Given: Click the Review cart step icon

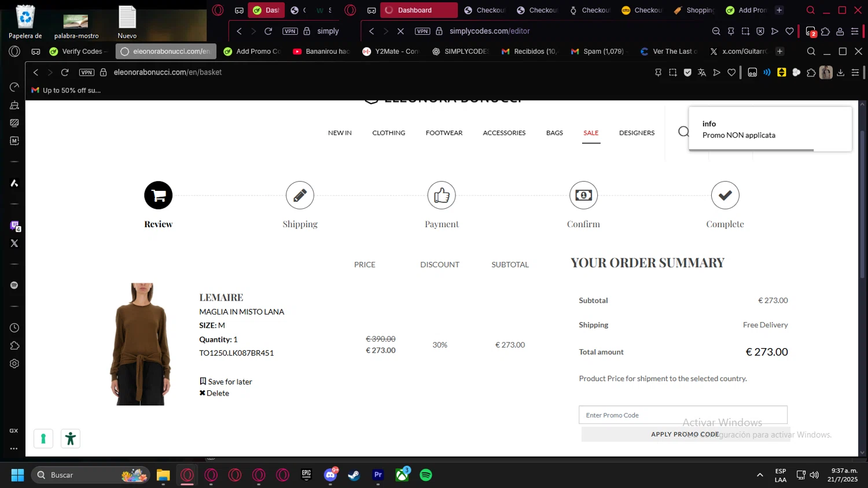Looking at the screenshot, I should 159,195.
